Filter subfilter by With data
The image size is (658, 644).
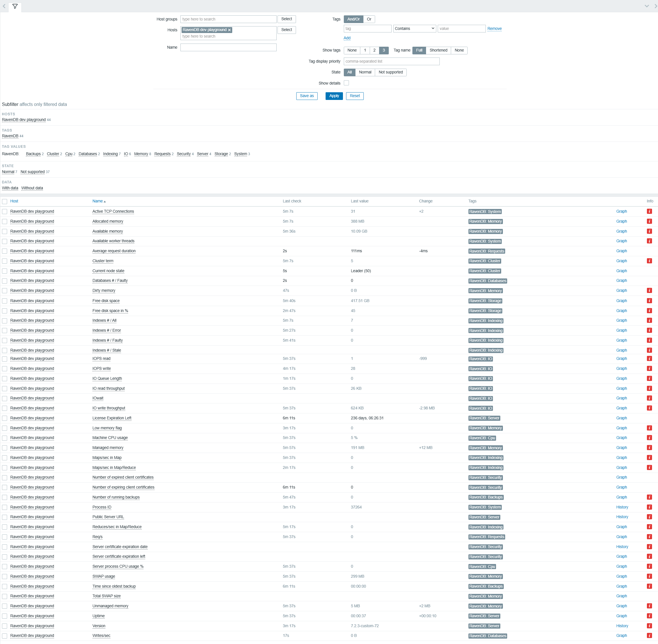point(10,188)
